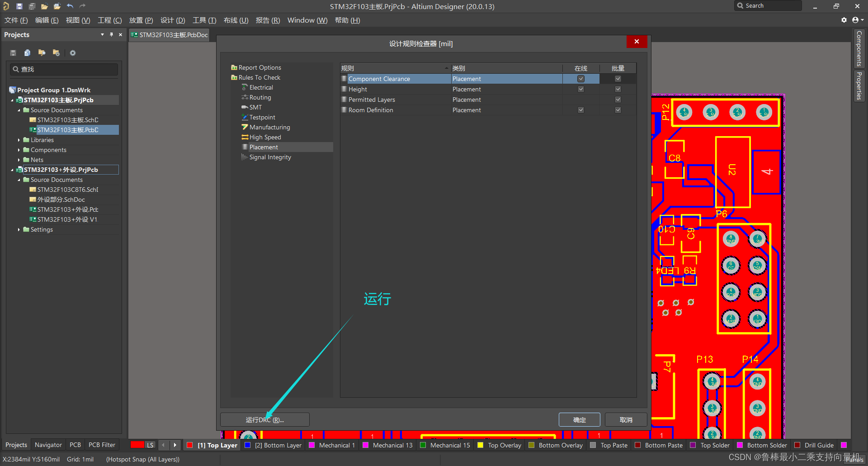Collapse second project's Source Documents folder

[19, 180]
